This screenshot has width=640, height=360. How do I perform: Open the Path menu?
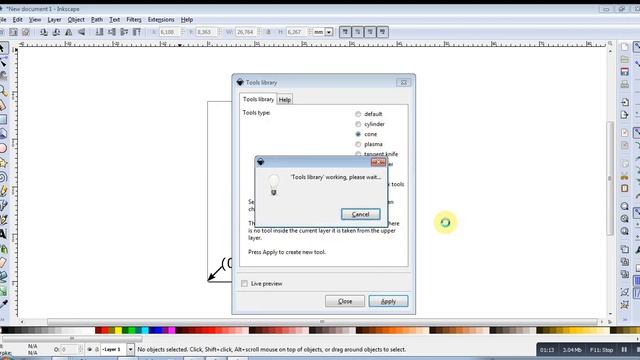97,20
